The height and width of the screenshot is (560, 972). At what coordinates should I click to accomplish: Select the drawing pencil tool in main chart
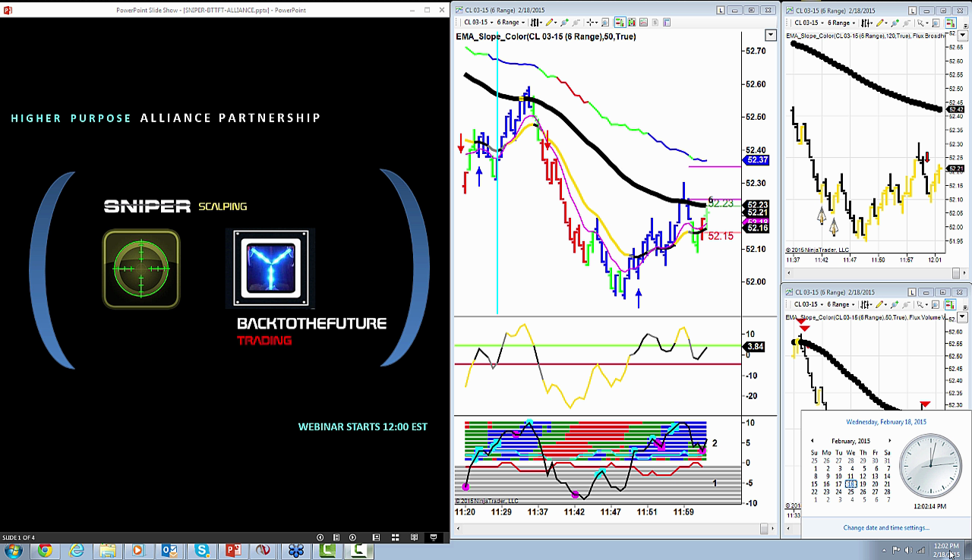(x=550, y=23)
